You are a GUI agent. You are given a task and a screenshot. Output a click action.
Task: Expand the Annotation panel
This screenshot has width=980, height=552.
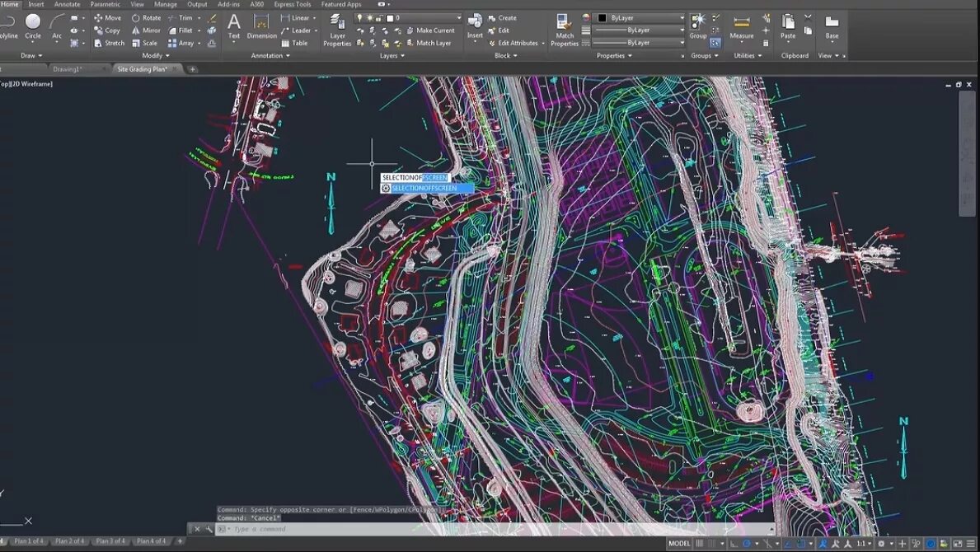click(270, 55)
